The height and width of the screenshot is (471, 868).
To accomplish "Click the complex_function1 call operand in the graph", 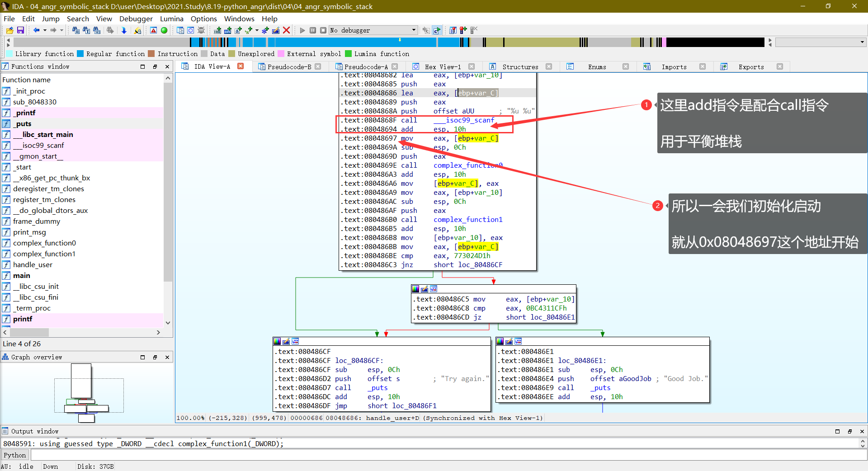I will coord(468,220).
